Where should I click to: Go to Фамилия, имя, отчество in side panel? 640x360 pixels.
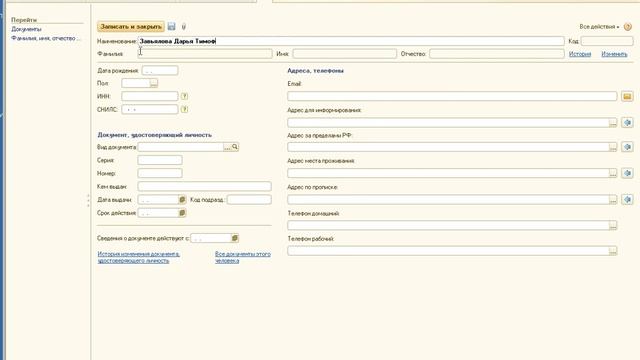46,38
